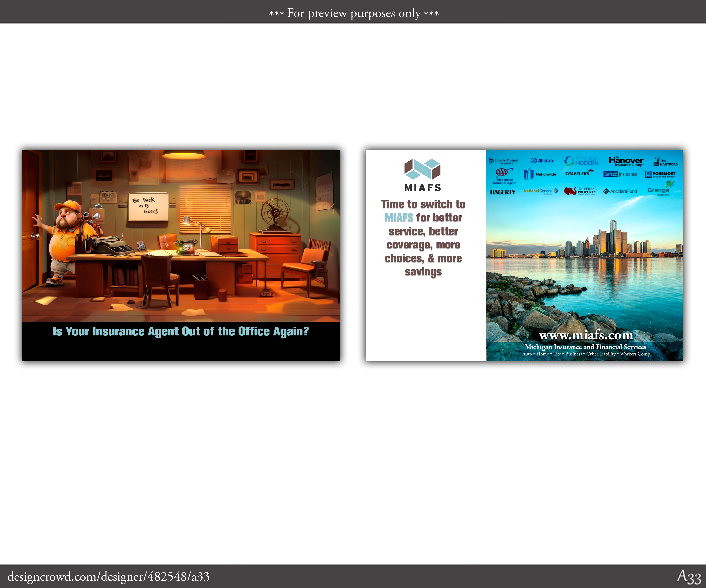Open the www.miafs.com website link
This screenshot has height=588, width=706.
[586, 335]
